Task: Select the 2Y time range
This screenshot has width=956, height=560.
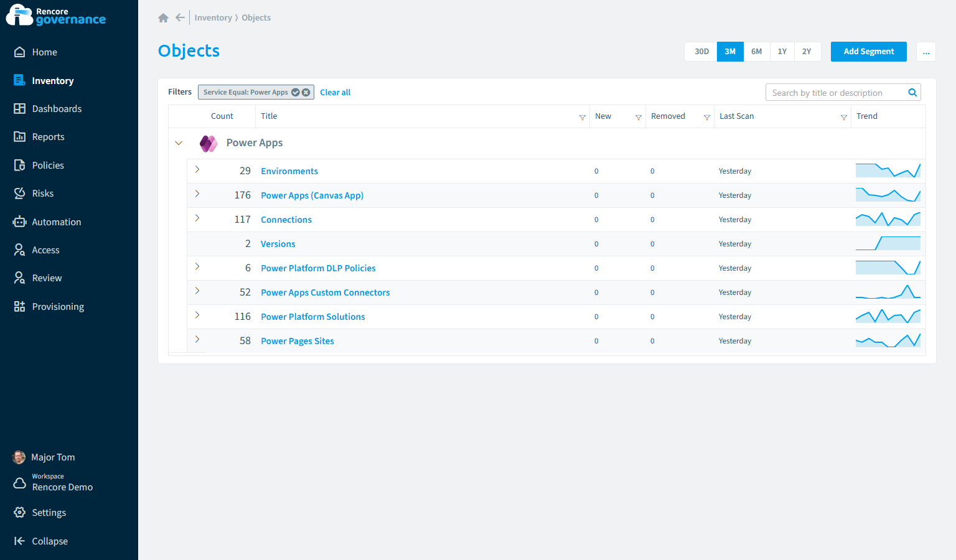Action: [x=807, y=52]
